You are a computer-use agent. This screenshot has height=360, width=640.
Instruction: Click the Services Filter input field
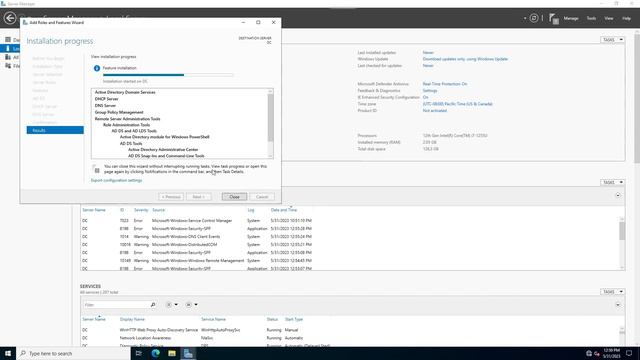point(116,304)
